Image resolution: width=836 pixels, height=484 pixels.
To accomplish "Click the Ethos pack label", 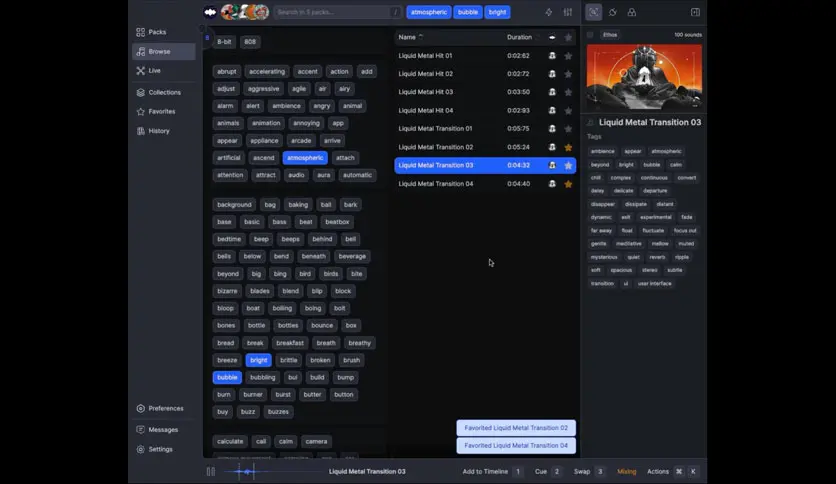I will [610, 35].
